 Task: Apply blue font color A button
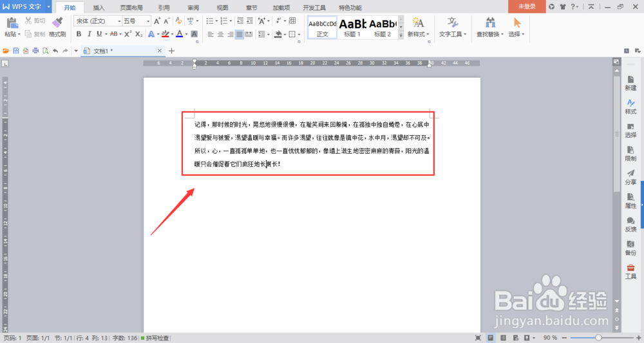click(180, 34)
